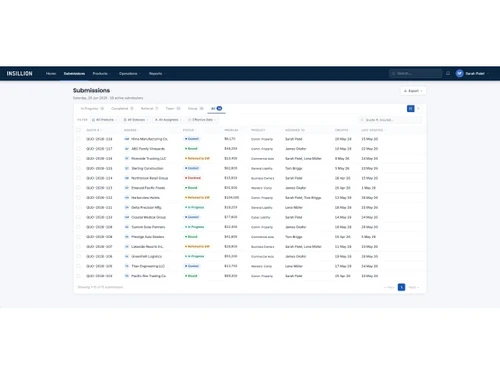The image size is (500, 375).
Task: Open Submissions in top navigation
Action: pos(74,73)
